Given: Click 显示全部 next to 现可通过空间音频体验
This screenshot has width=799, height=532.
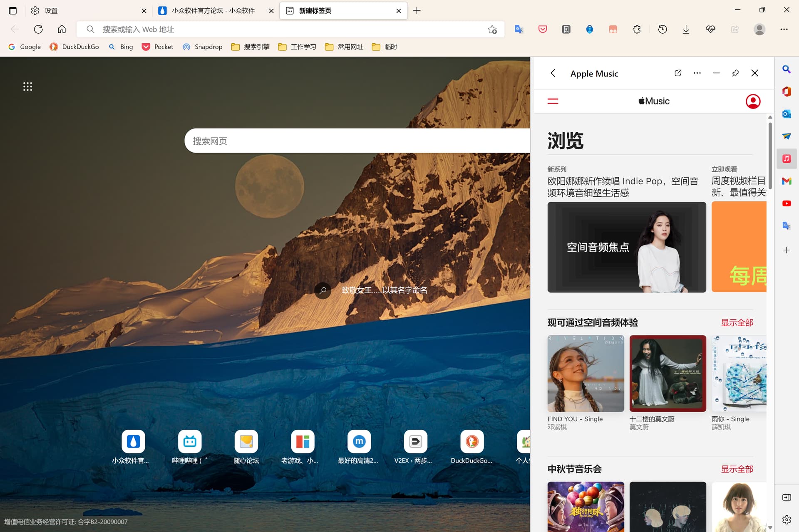Looking at the screenshot, I should pos(737,323).
